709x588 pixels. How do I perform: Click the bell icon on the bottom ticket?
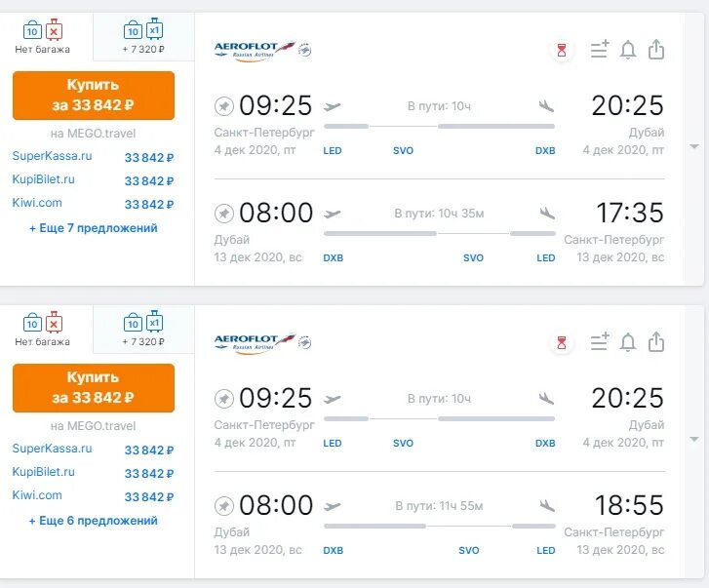pyautogui.click(x=628, y=342)
